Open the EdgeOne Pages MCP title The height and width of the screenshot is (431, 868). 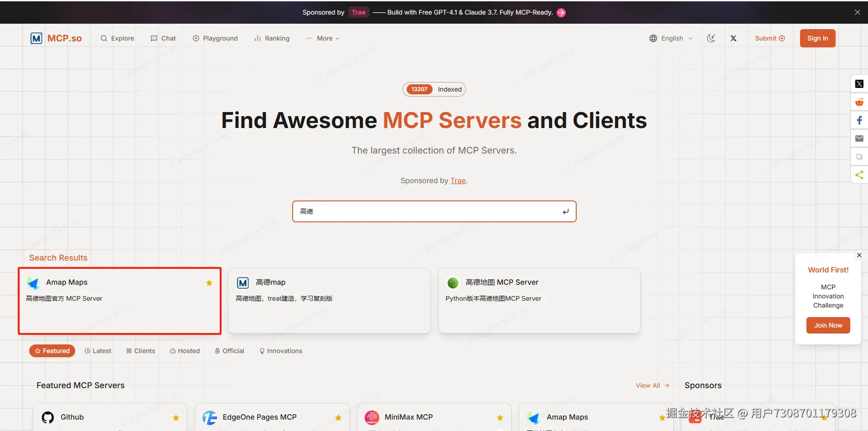[260, 417]
